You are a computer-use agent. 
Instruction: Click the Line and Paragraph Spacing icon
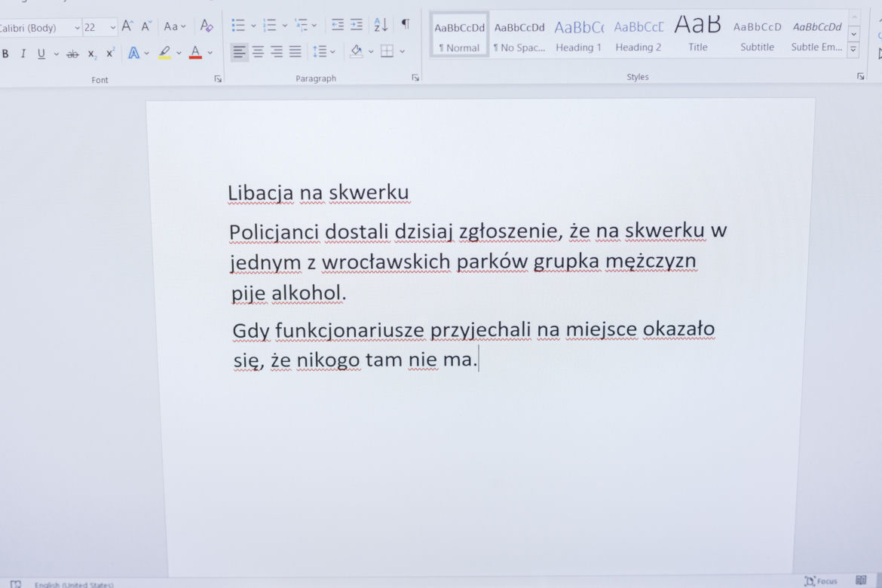point(320,51)
